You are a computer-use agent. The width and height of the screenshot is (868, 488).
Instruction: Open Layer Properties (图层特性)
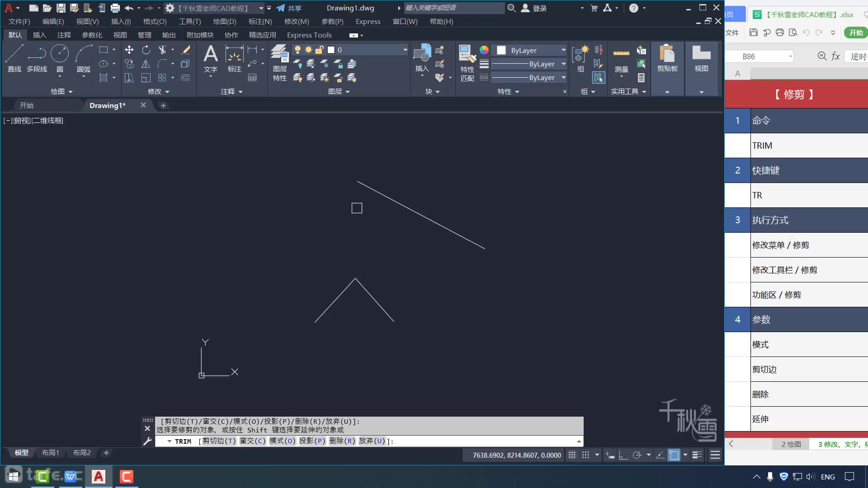tap(279, 63)
